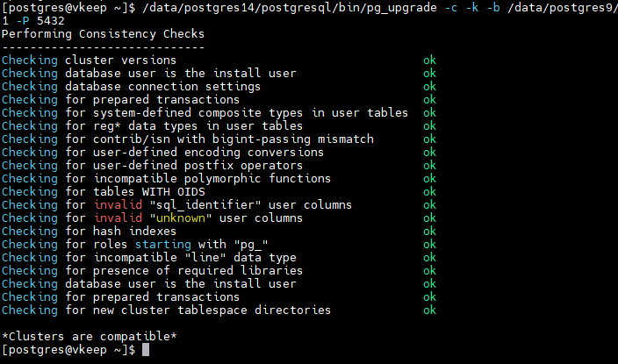Click 'new cluster tablespace directories' line
The image size is (618, 364).
coord(166,310)
